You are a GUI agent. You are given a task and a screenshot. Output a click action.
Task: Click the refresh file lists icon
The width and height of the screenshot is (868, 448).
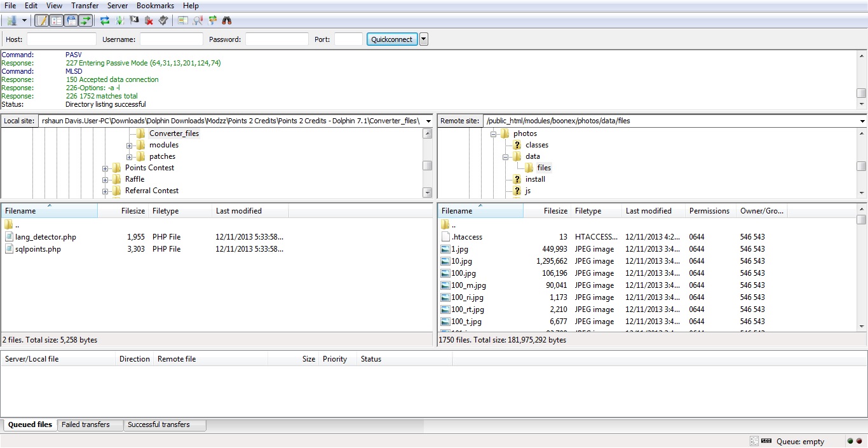pos(105,20)
